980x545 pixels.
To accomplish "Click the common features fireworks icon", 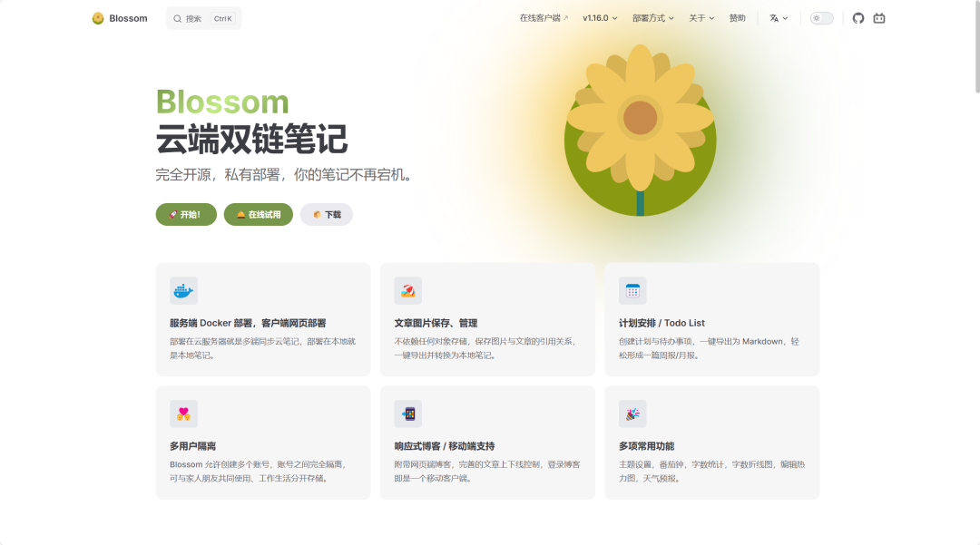I will (x=632, y=413).
